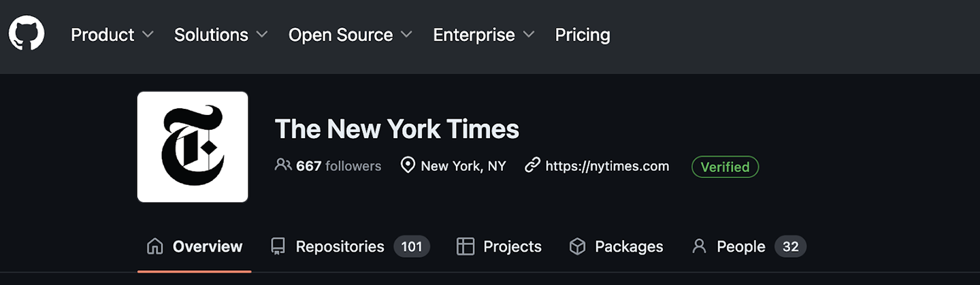Click the People person icon
The height and width of the screenshot is (285, 980).
(699, 246)
